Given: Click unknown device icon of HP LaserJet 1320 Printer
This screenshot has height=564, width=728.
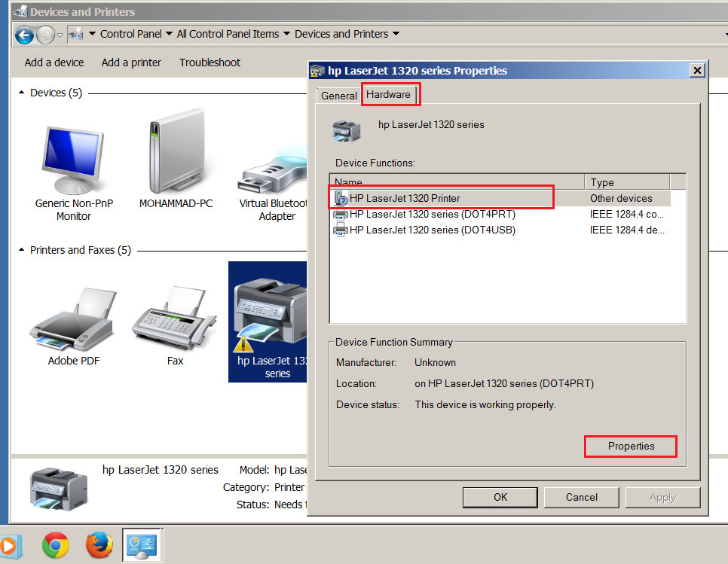Looking at the screenshot, I should pos(341,199).
